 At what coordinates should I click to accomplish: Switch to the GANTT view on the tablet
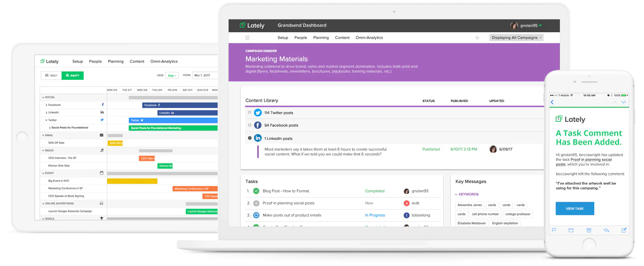[x=72, y=75]
